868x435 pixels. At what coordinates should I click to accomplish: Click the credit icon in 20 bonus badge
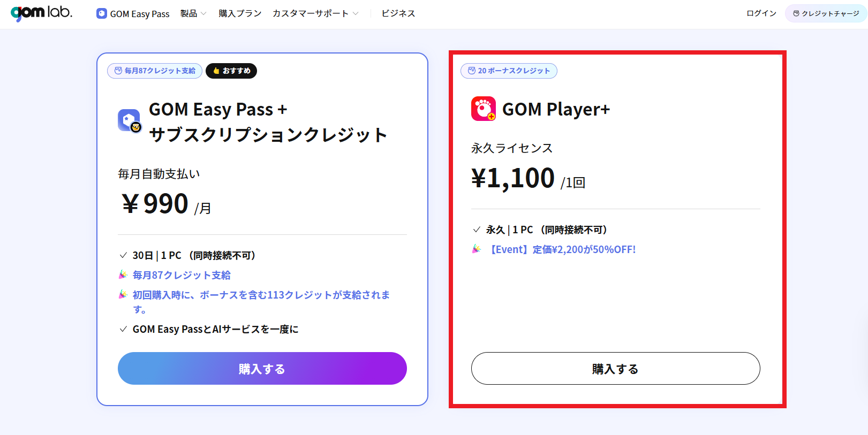click(472, 71)
